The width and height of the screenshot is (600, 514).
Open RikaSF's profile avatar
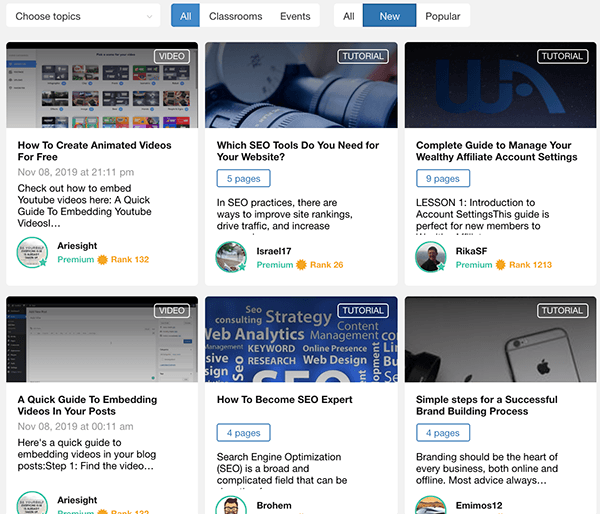tap(430, 257)
